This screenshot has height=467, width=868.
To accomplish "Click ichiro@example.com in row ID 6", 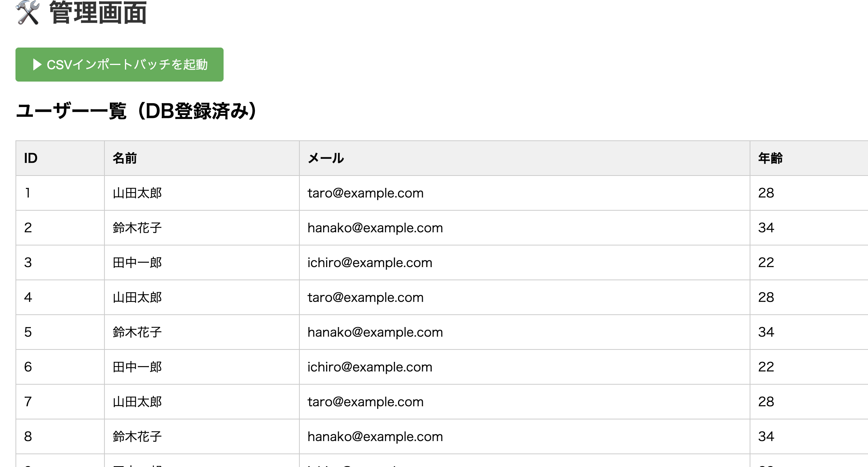I will (x=370, y=367).
